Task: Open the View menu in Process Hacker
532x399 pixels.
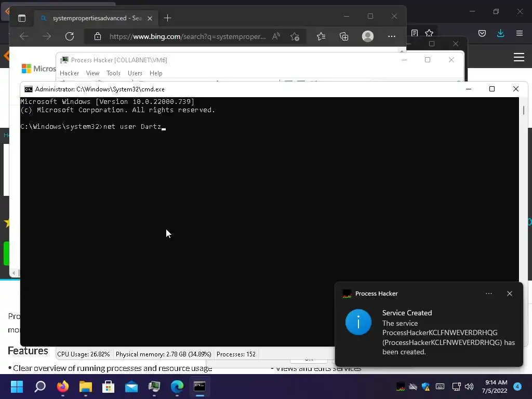Action: (92, 73)
